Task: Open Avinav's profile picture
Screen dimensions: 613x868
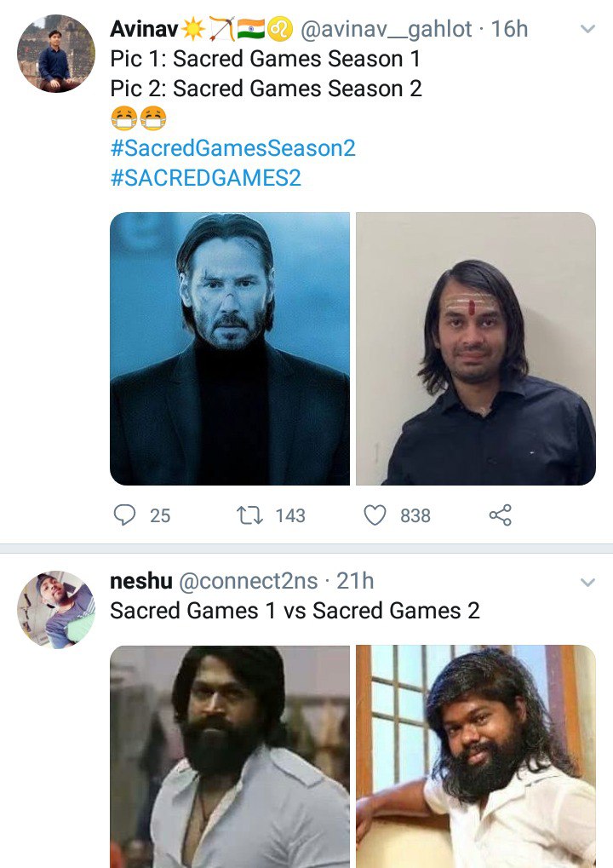Action: [56, 54]
